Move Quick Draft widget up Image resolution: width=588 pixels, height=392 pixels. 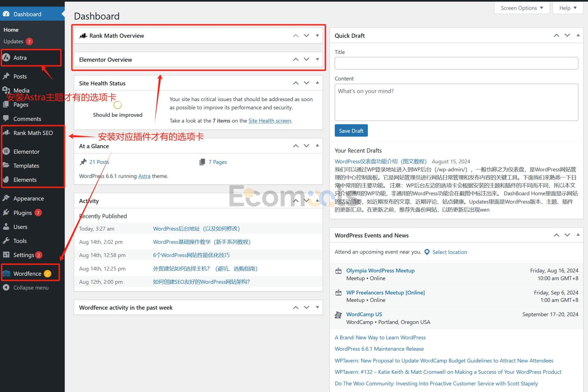point(556,36)
